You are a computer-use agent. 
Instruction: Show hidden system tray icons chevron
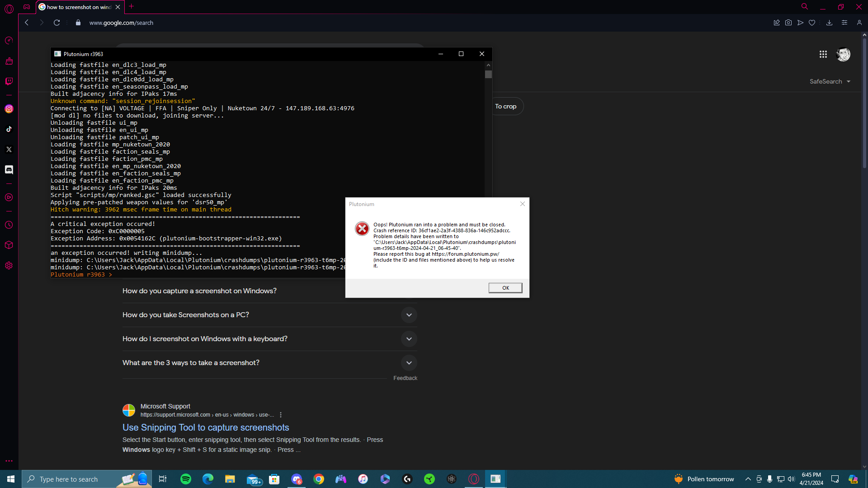(x=748, y=479)
